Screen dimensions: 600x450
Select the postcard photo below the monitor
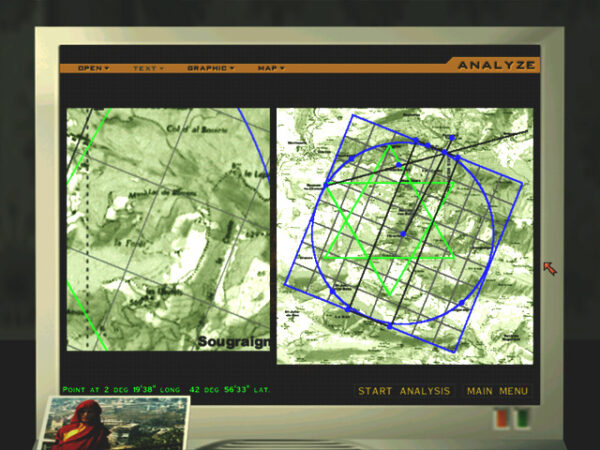tap(117, 423)
